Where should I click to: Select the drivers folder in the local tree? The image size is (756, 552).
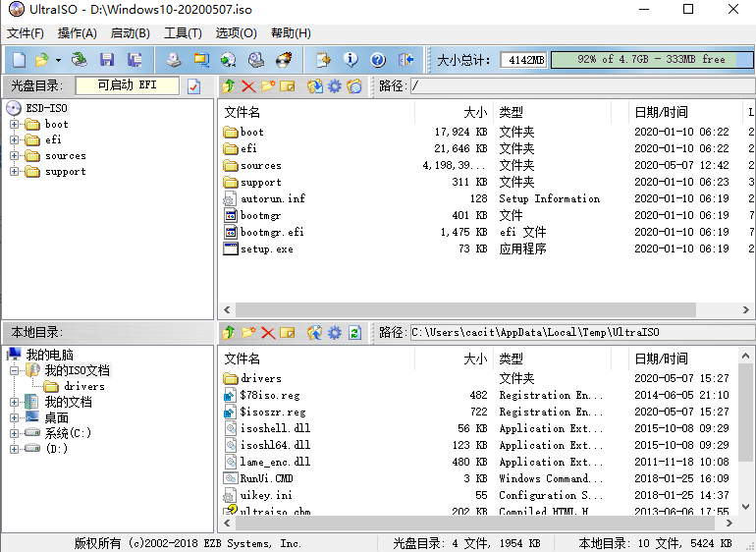84,386
